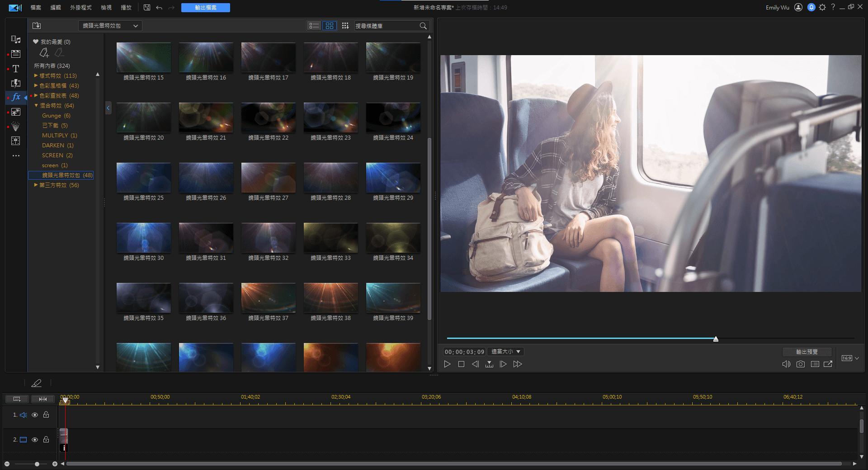Image resolution: width=868 pixels, height=470 pixels.
Task: Switch library to details list view
Action: tap(314, 26)
